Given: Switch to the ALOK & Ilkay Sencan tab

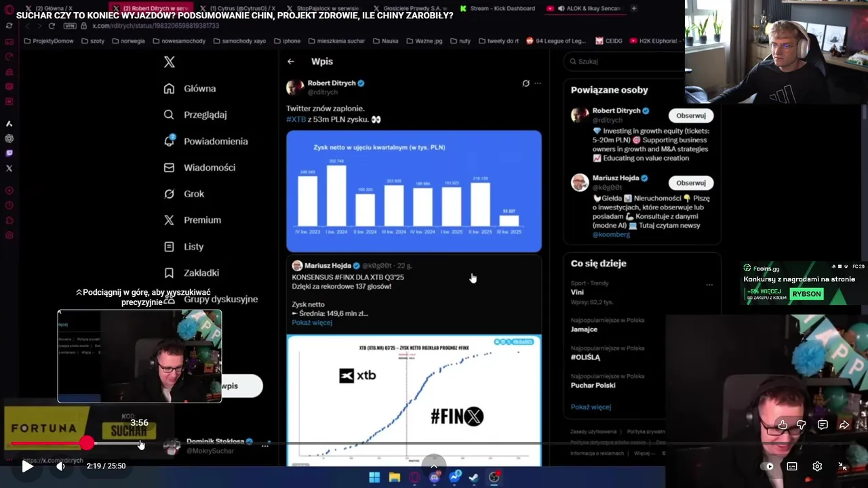Looking at the screenshot, I should pos(585,9).
